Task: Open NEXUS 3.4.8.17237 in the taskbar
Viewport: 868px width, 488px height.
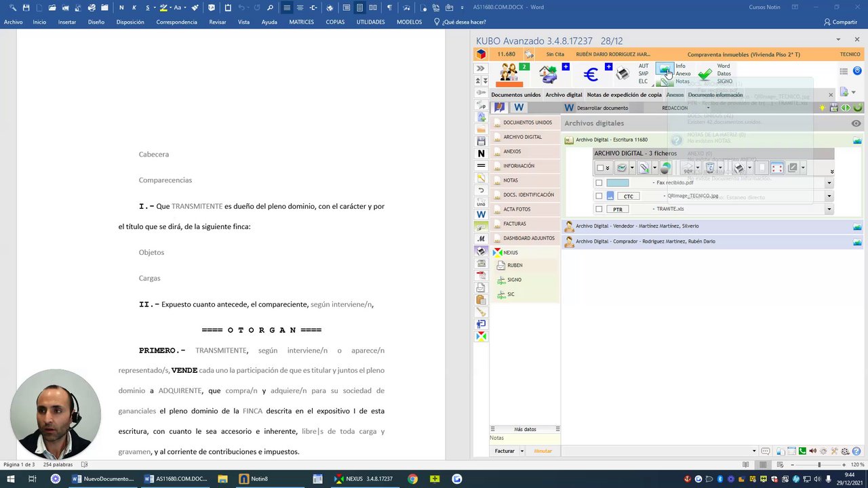Action: pyautogui.click(x=363, y=479)
